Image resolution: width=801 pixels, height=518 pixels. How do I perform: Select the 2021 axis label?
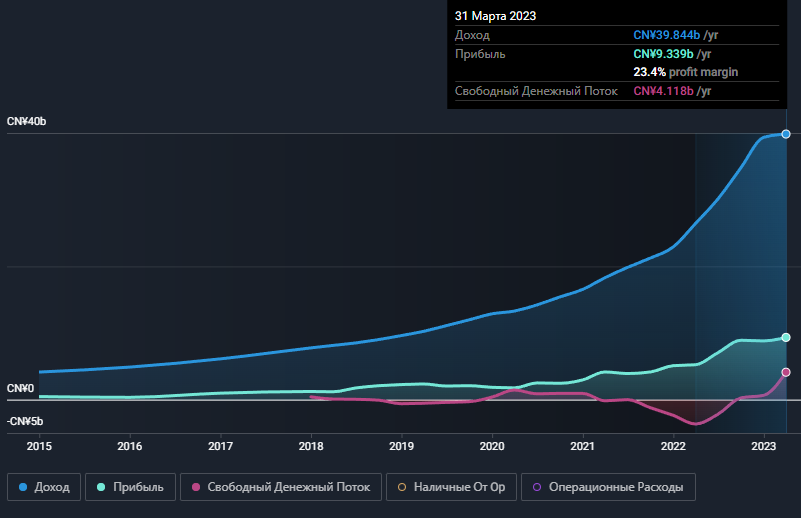point(583,446)
